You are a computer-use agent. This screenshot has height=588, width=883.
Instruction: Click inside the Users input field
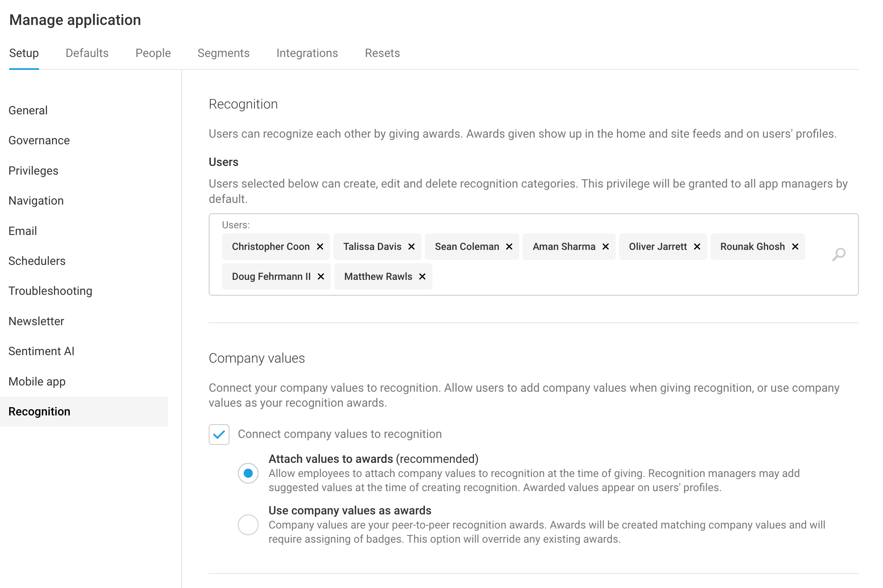624,277
